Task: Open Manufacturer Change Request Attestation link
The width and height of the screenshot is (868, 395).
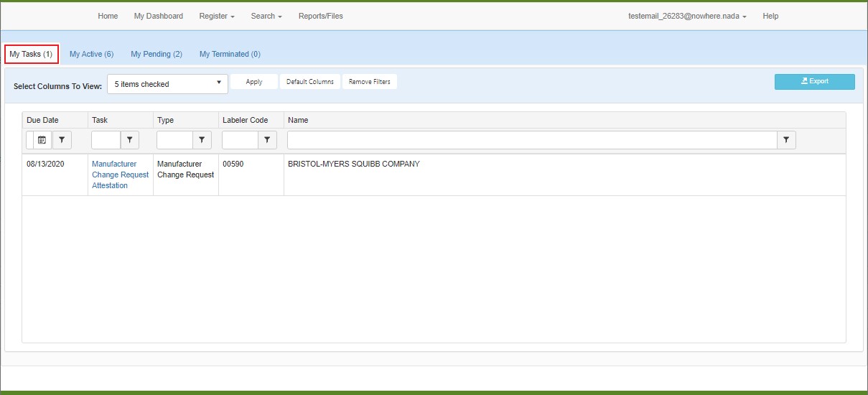Action: tap(120, 175)
